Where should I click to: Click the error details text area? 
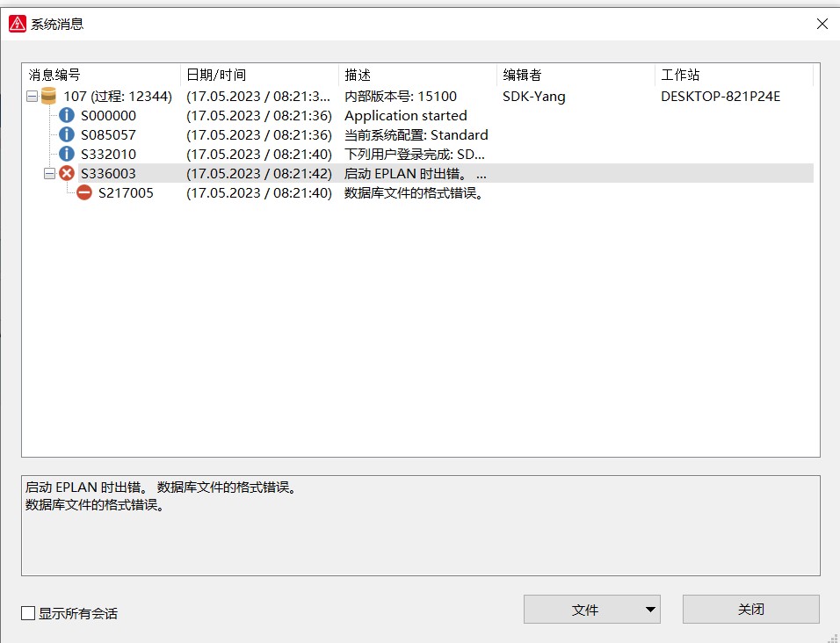click(420, 525)
